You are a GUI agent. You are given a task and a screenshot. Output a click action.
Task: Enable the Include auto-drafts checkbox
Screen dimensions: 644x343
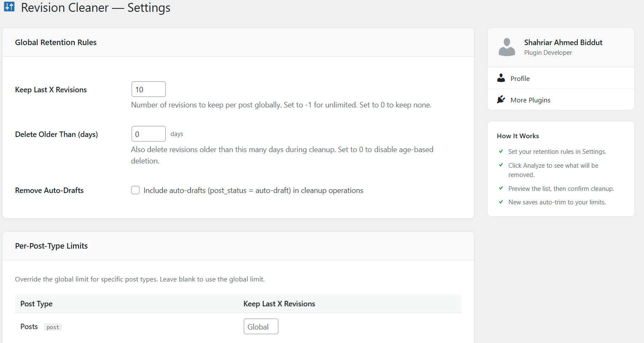(135, 190)
